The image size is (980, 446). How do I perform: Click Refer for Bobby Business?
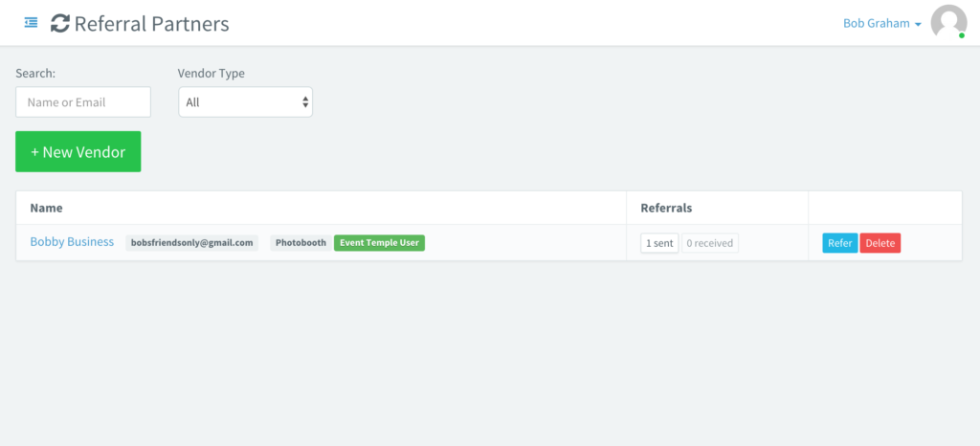pyautogui.click(x=839, y=243)
